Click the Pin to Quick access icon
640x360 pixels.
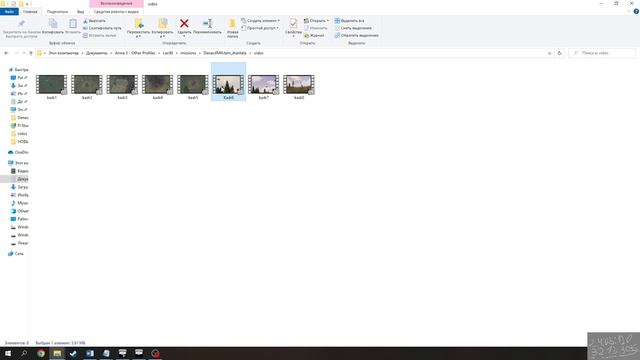pyautogui.click(x=21, y=24)
